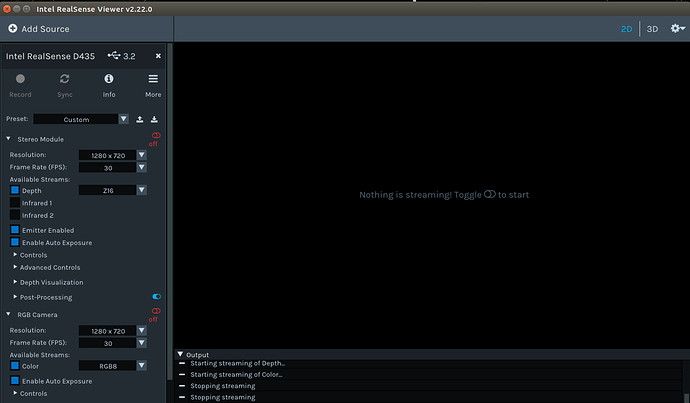Open the settings gear menu

click(678, 29)
